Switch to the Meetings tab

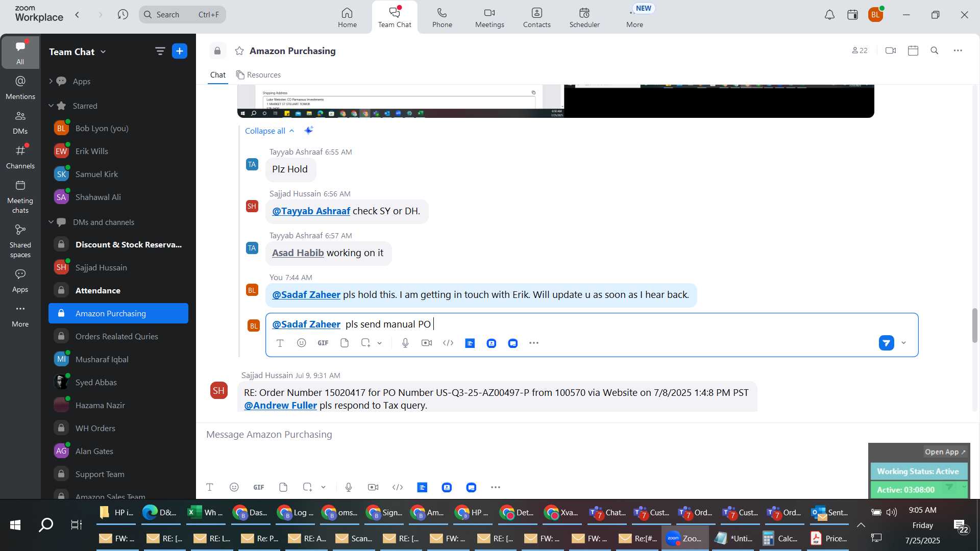[489, 17]
